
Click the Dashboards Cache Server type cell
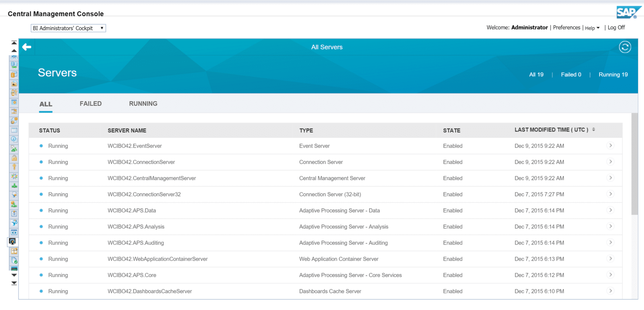[x=330, y=291]
